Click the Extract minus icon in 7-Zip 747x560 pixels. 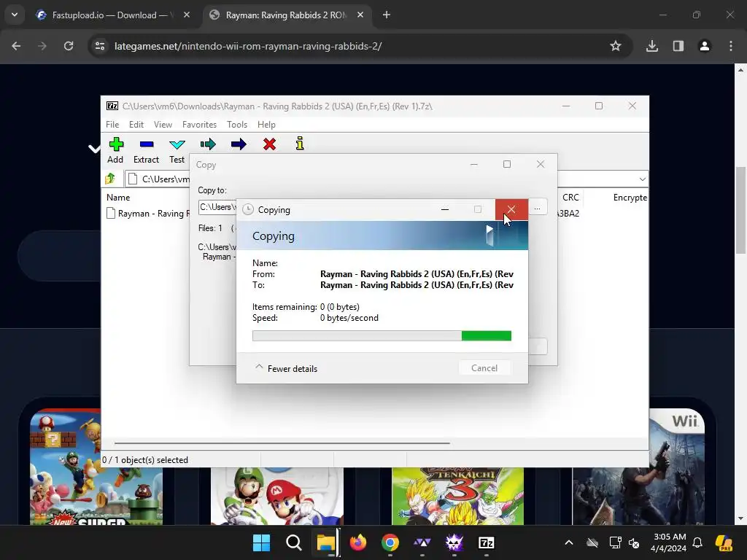point(146,144)
